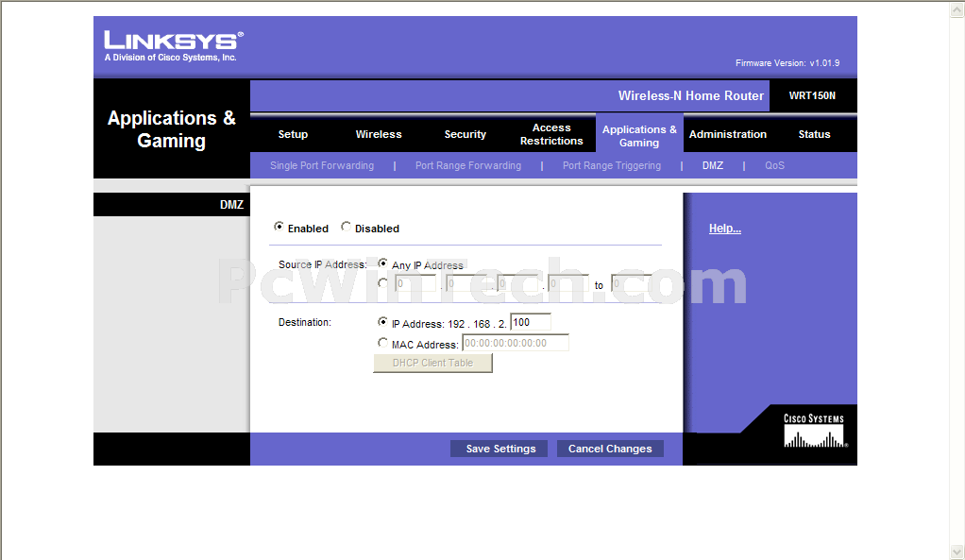Click the Save Settings button
The height and width of the screenshot is (560, 965).
click(499, 449)
